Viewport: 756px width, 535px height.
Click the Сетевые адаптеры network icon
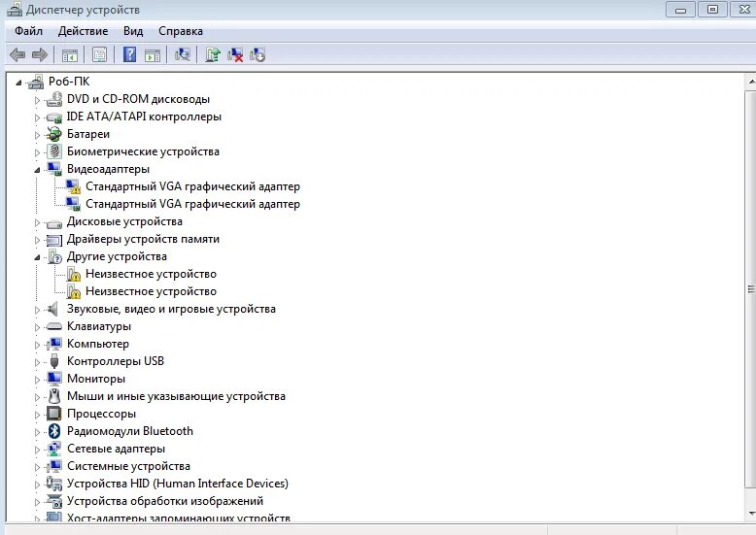(54, 449)
